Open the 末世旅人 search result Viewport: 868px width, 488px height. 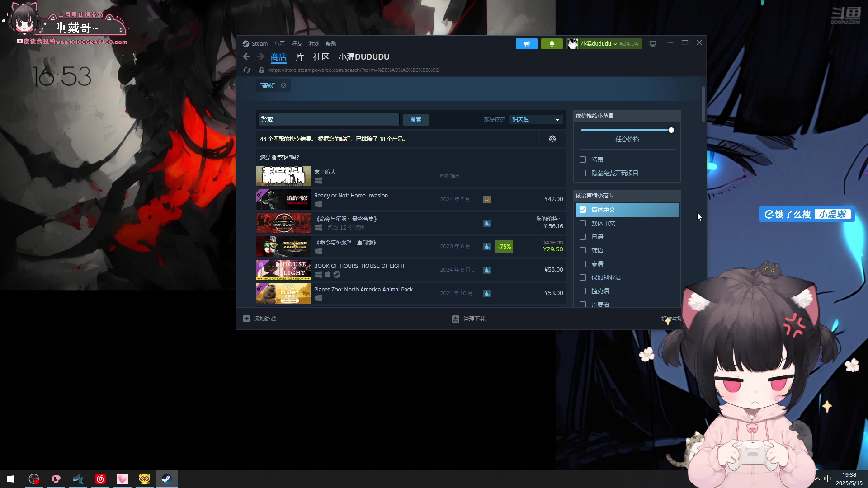pyautogui.click(x=411, y=176)
